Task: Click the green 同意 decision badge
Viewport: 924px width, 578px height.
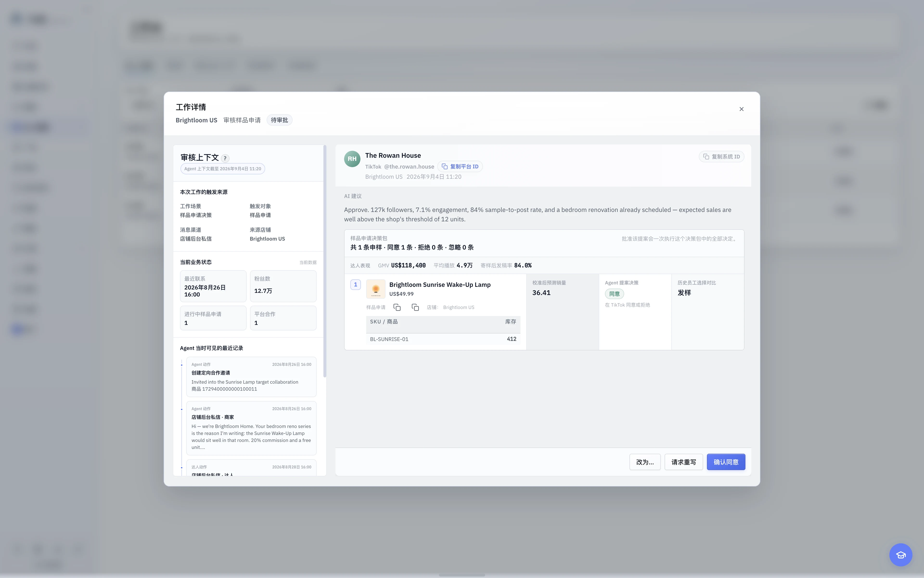Action: point(614,294)
